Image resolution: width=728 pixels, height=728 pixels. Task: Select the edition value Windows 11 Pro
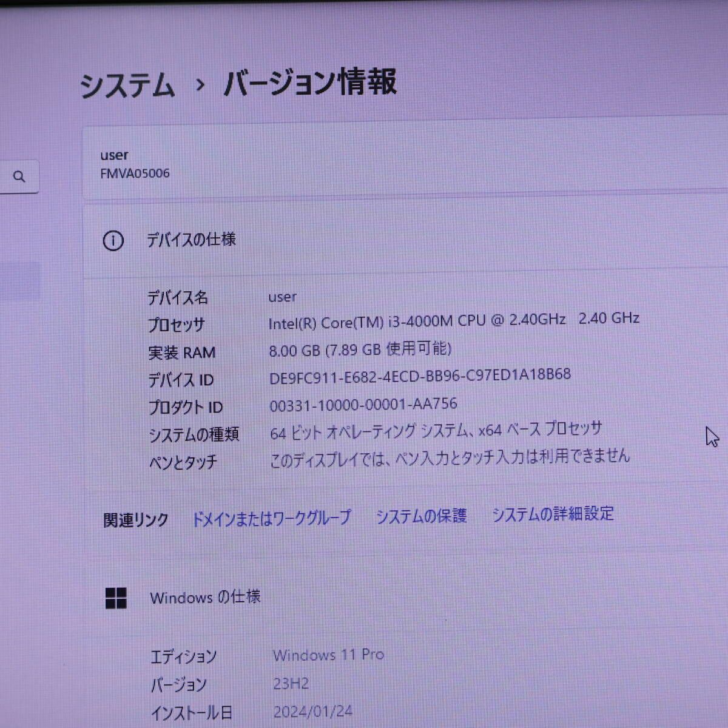(328, 655)
